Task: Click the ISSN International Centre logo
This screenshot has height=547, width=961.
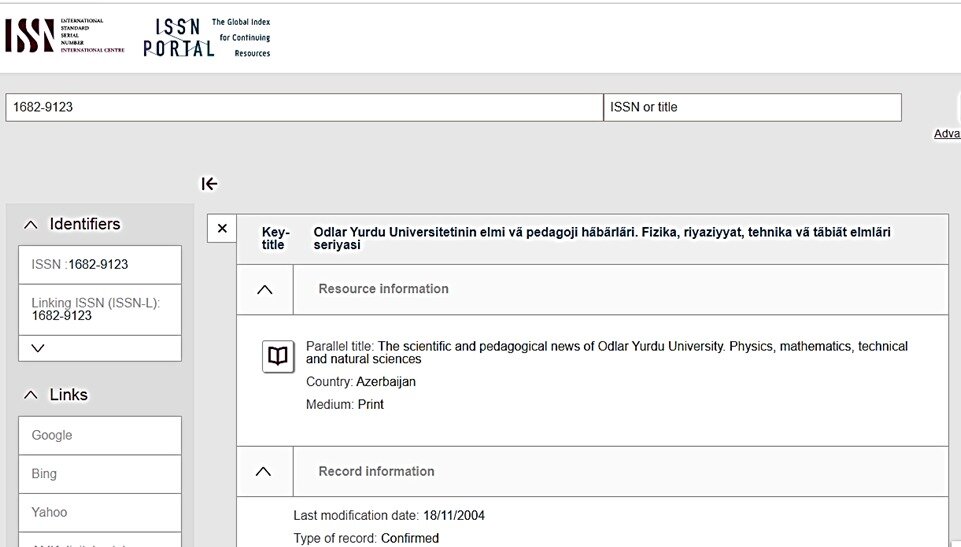Action: click(x=64, y=36)
